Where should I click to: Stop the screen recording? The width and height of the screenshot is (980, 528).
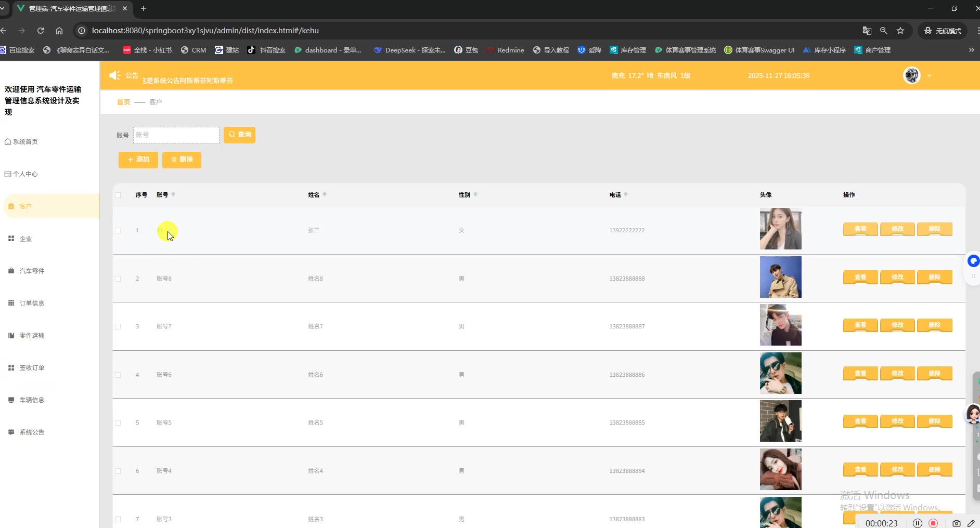(x=933, y=523)
